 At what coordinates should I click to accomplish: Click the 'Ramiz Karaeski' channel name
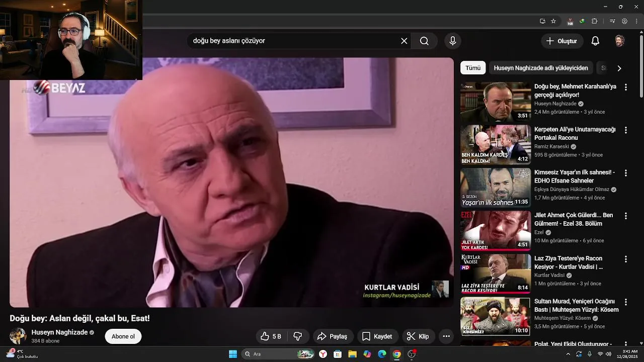coord(552,147)
